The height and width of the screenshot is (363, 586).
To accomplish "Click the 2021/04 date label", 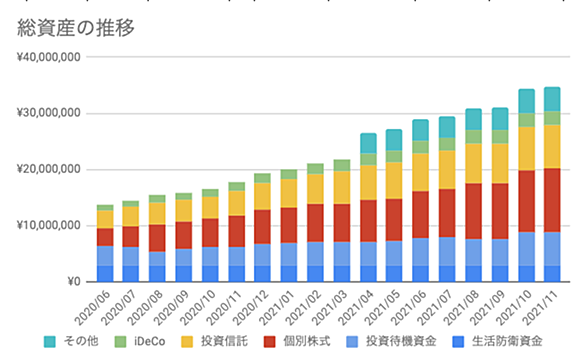I will pos(357,308).
